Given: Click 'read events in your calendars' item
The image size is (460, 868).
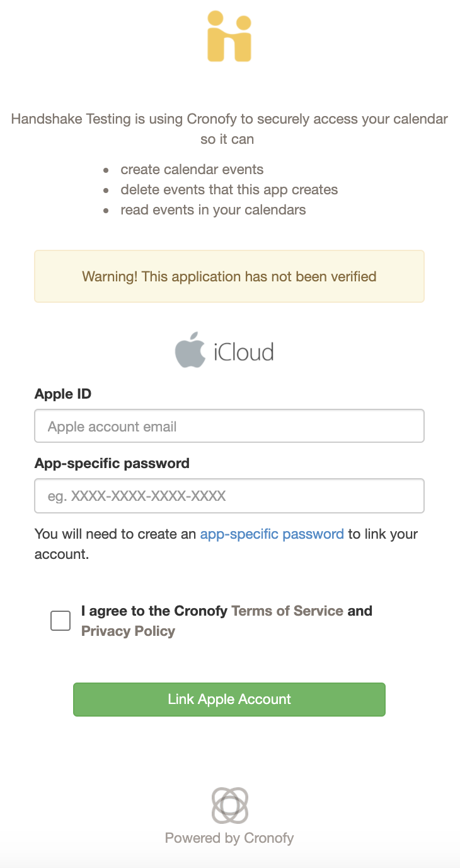Looking at the screenshot, I should tap(213, 209).
